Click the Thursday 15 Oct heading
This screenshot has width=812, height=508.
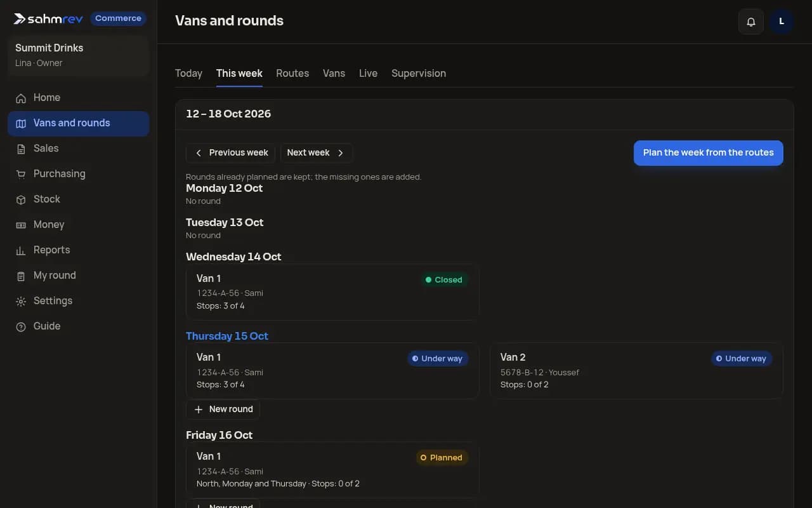click(227, 336)
